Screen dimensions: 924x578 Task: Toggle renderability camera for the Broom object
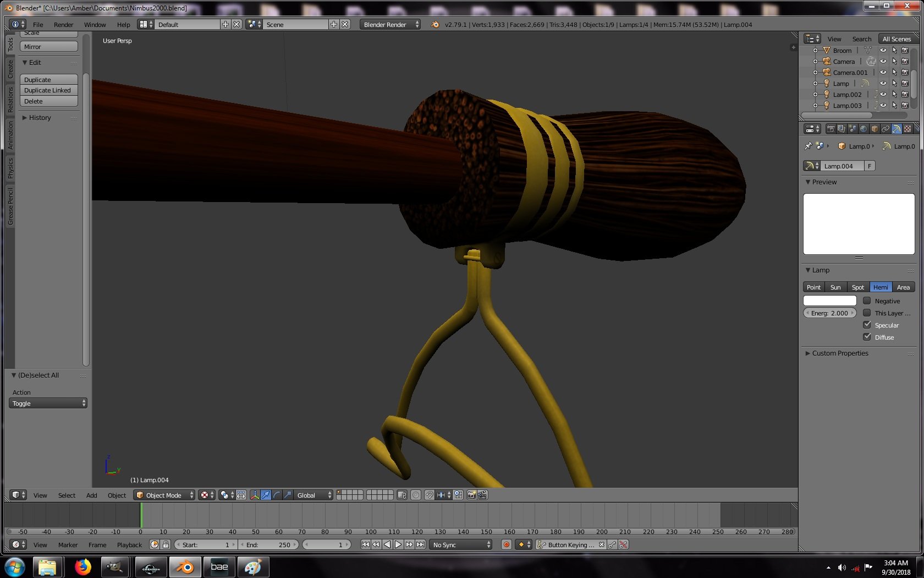pyautogui.click(x=905, y=50)
